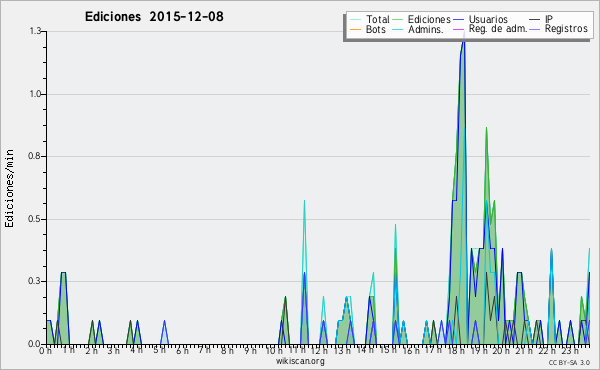
Task: Click the 'Bots' legend entry
Action: pos(376,29)
